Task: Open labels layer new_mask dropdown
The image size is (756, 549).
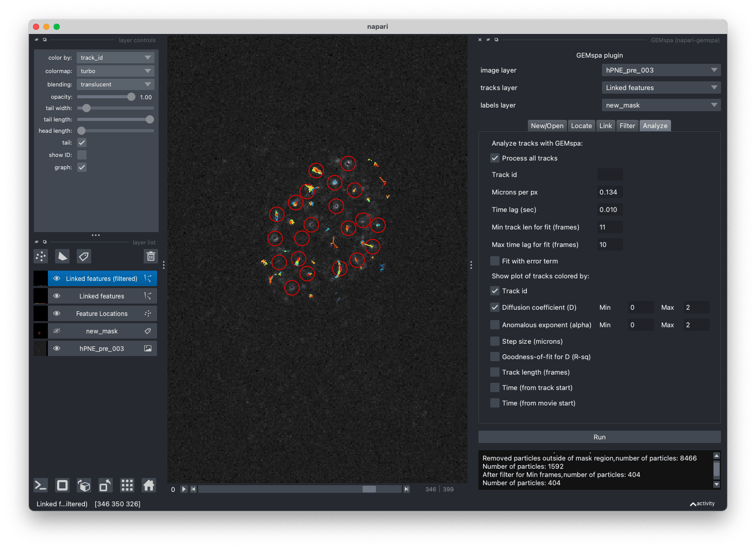Action: click(661, 105)
